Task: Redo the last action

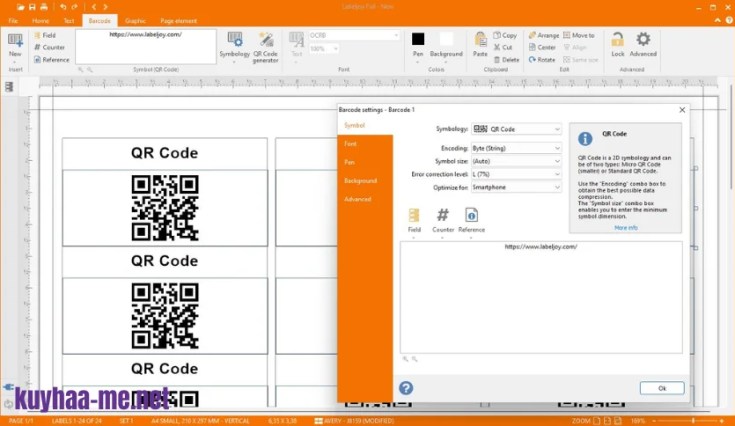Action: 75,7
